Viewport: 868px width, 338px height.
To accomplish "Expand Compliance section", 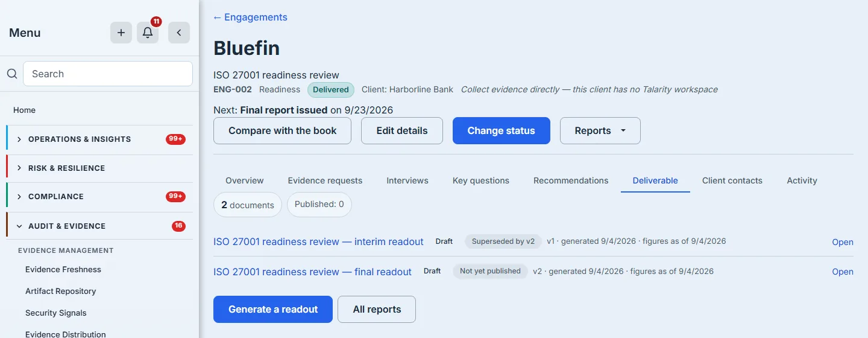I will (x=99, y=196).
